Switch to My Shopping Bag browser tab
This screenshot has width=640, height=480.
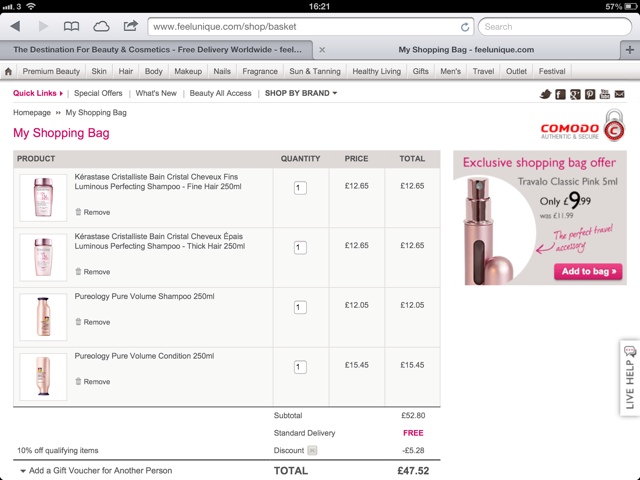point(466,50)
